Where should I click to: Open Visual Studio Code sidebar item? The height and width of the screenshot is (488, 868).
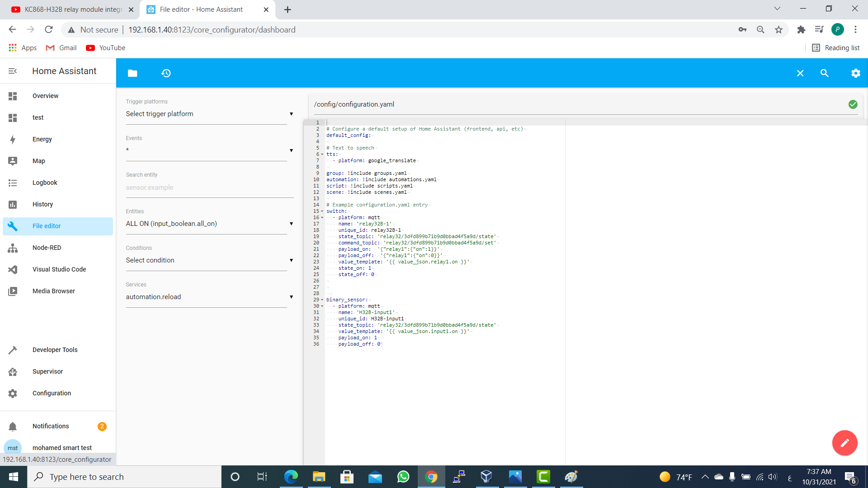coord(59,269)
